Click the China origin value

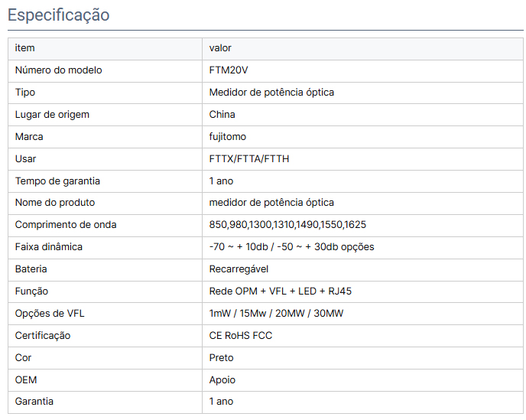point(222,115)
